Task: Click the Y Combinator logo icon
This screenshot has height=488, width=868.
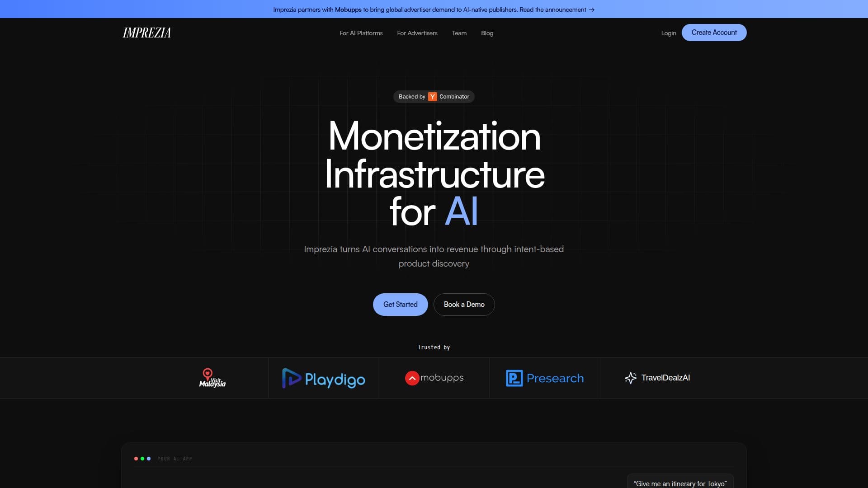Action: (x=432, y=97)
